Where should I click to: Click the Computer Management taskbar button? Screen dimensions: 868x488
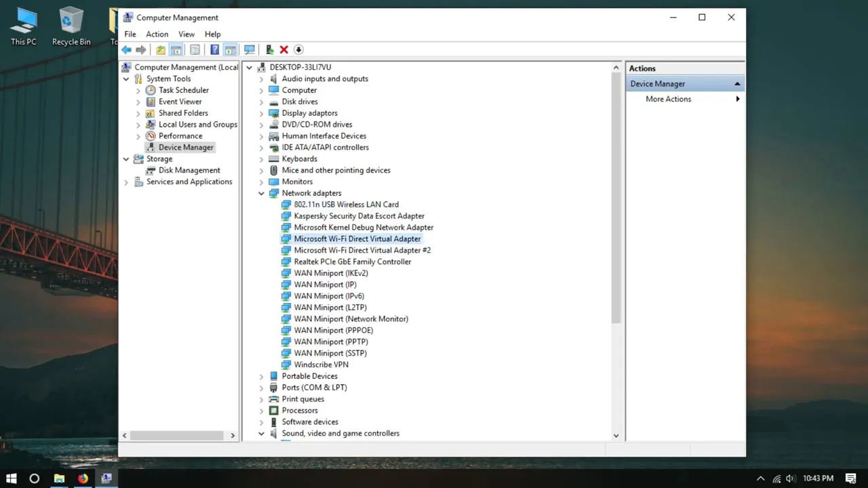coord(106,479)
